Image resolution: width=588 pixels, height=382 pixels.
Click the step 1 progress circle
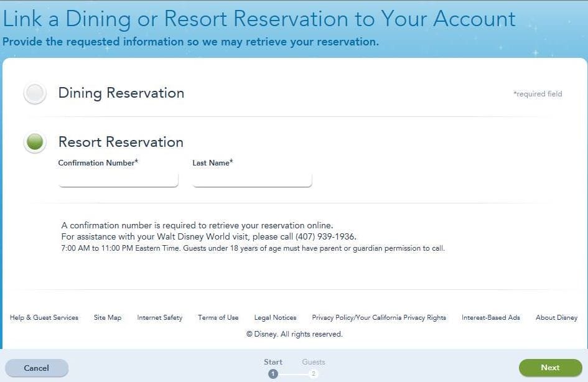pos(273,373)
